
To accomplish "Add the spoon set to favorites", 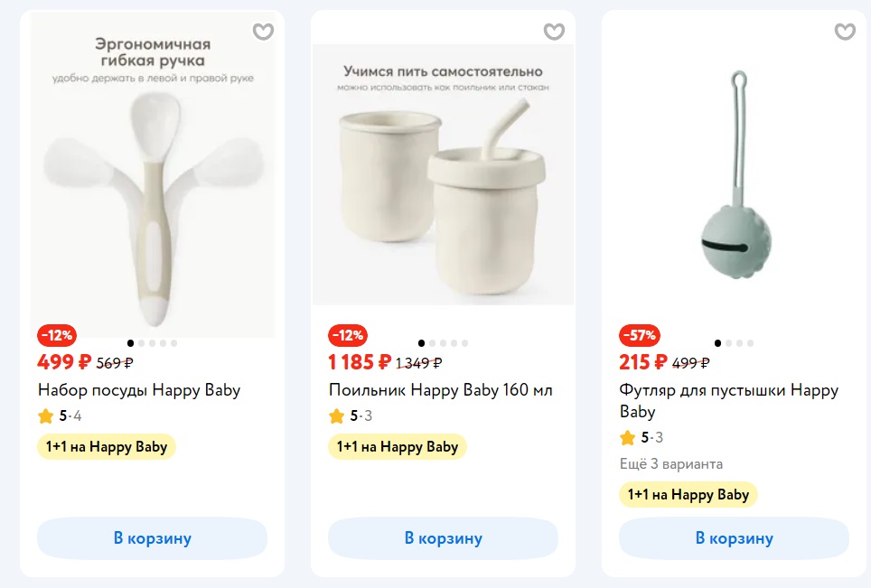I will tap(263, 32).
